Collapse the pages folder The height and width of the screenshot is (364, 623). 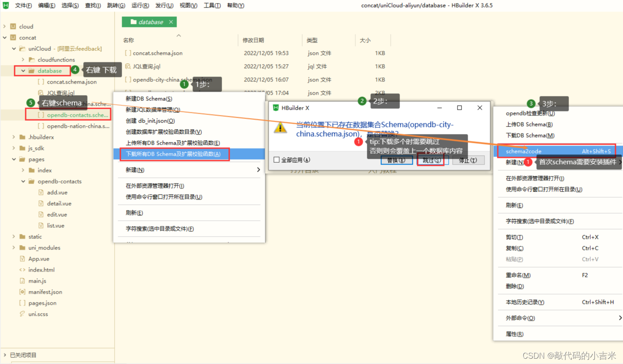[x=14, y=159]
